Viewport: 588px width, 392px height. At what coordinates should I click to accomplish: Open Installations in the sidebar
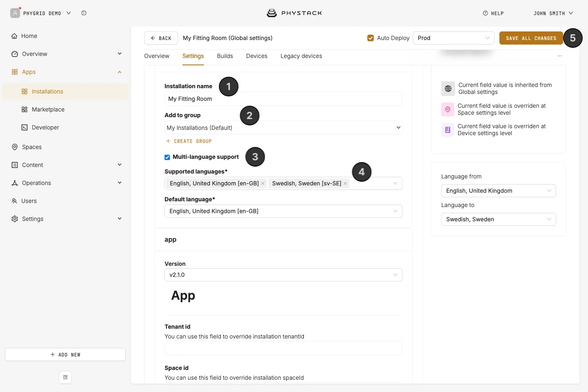tap(65, 91)
